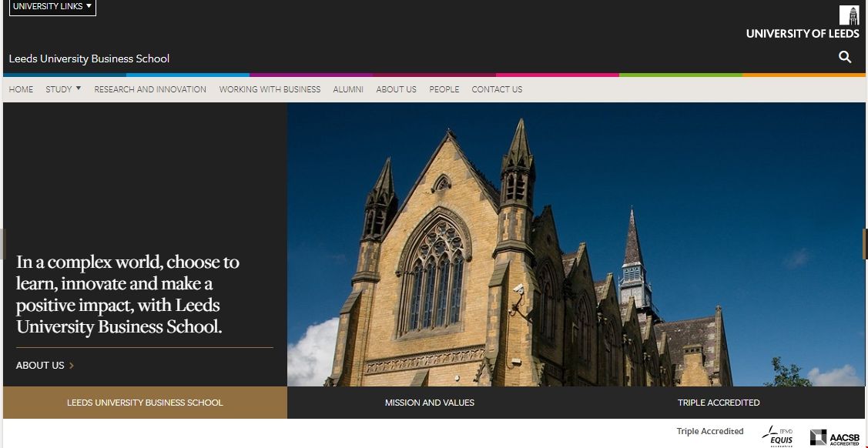
Task: Go to Research and Innovation
Action: [x=150, y=89]
